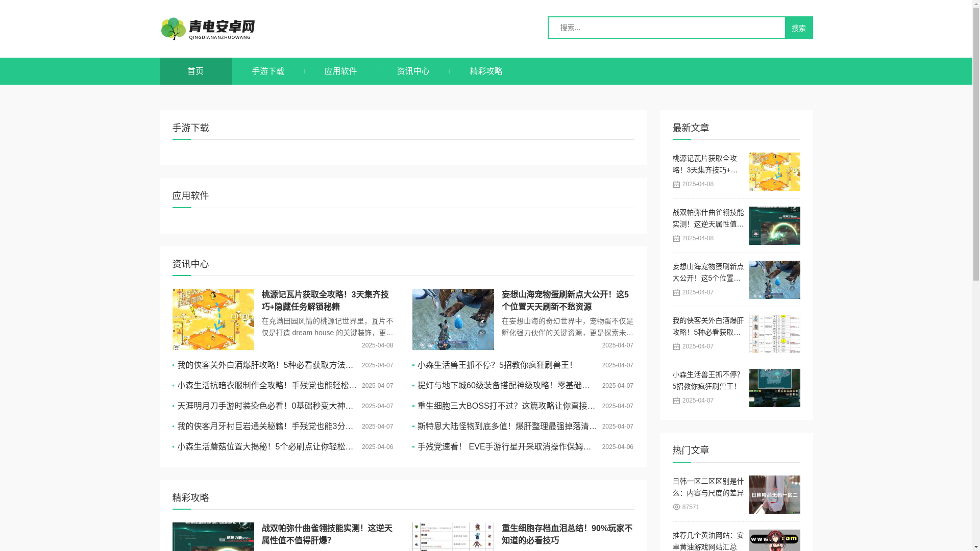Click calendar icon beside sidebar 战双帕弥什 date

pos(676,239)
